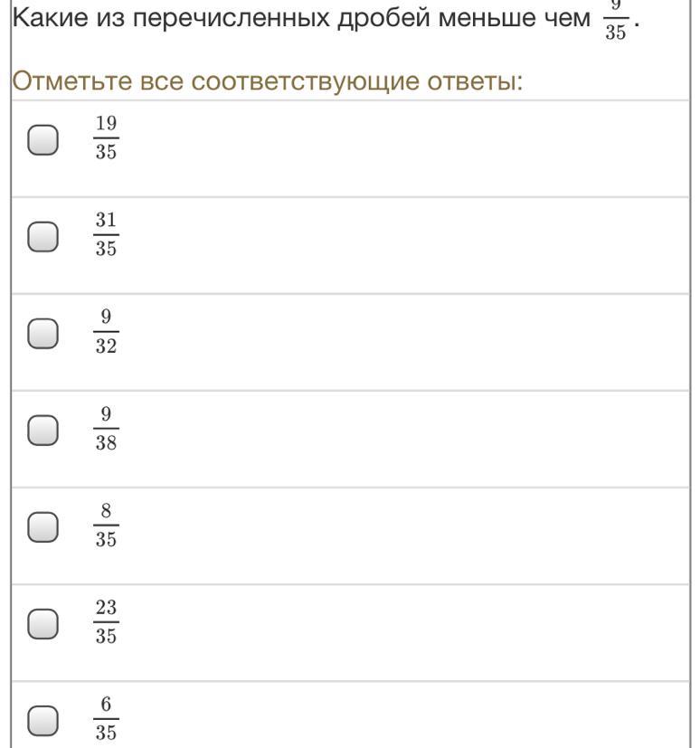Click the fraction label 19/35
The width and height of the screenshot is (700, 748).
(x=106, y=138)
